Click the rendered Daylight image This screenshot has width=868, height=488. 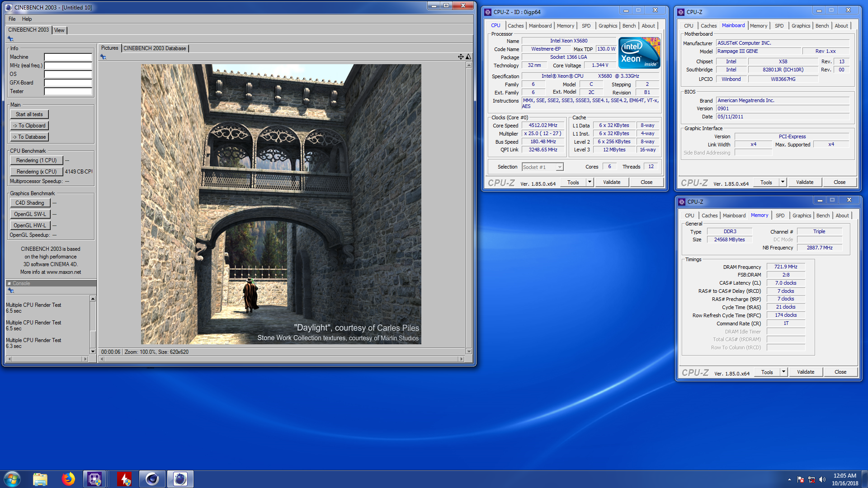tap(281, 204)
